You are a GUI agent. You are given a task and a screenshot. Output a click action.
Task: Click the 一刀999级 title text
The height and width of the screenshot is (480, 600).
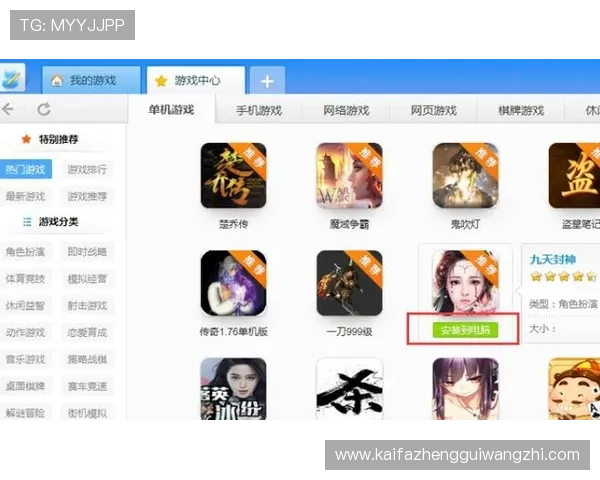[x=349, y=331]
